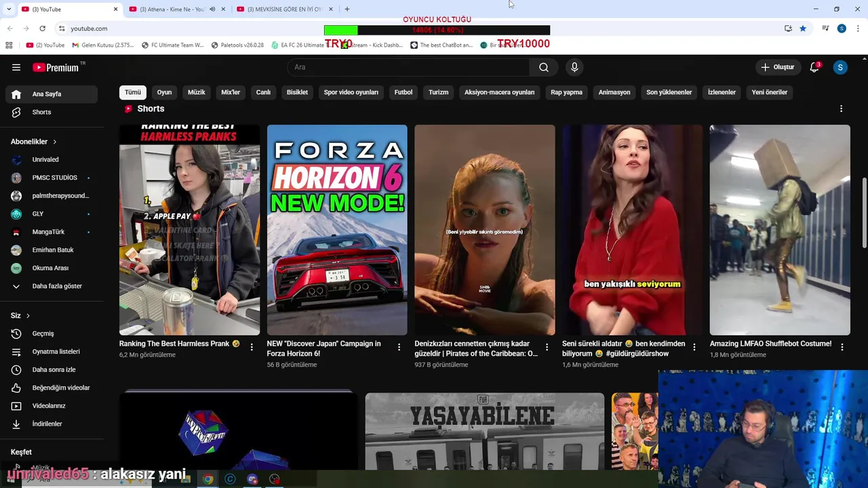This screenshot has height=488, width=868.
Task: Select the Tümü filter chip
Action: [133, 92]
